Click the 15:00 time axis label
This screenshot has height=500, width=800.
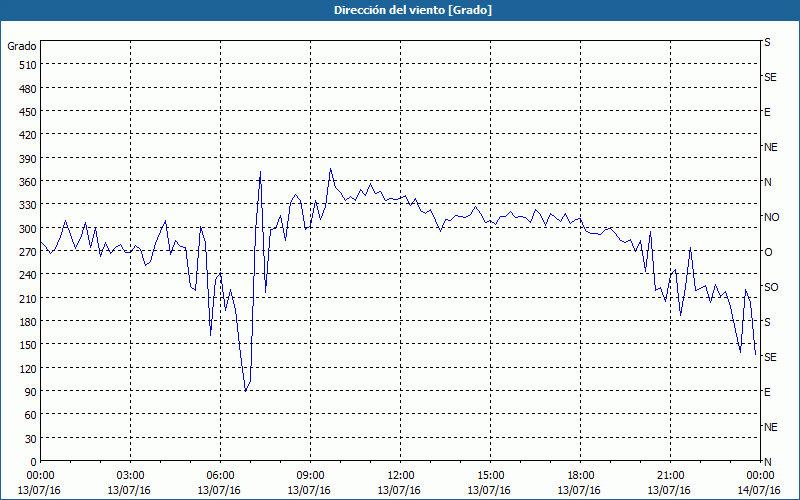(x=490, y=476)
